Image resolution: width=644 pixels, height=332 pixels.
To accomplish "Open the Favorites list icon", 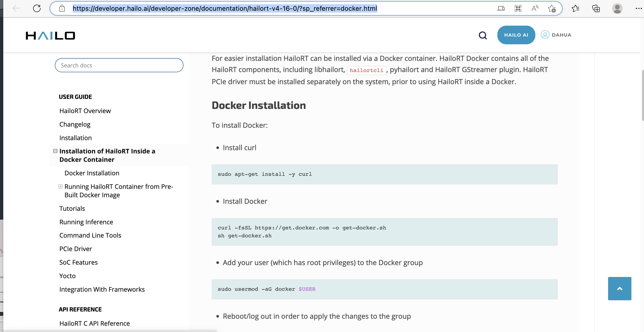I will pos(575,8).
